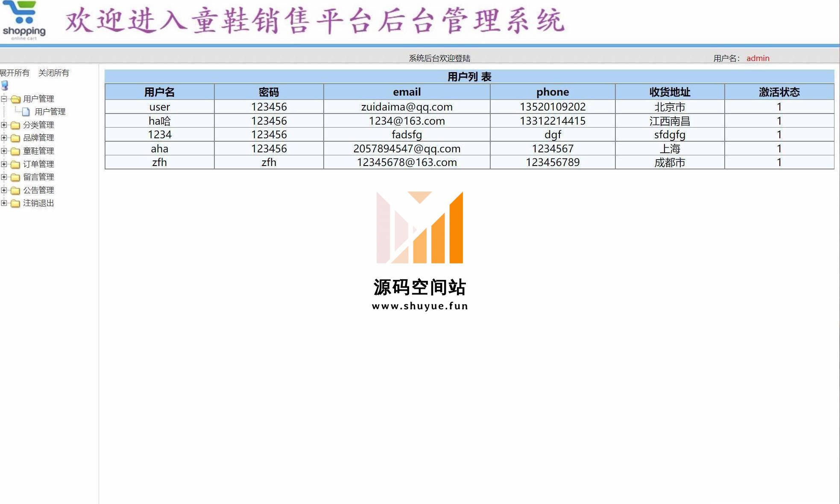The image size is (840, 504).
Task: Click the username cell 'zfh'
Action: click(x=159, y=163)
